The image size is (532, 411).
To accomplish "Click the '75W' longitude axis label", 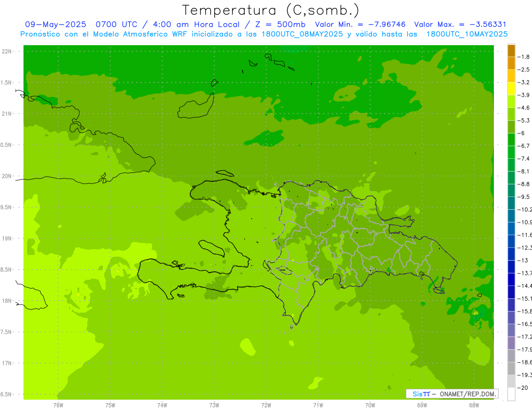I will click(x=110, y=405).
